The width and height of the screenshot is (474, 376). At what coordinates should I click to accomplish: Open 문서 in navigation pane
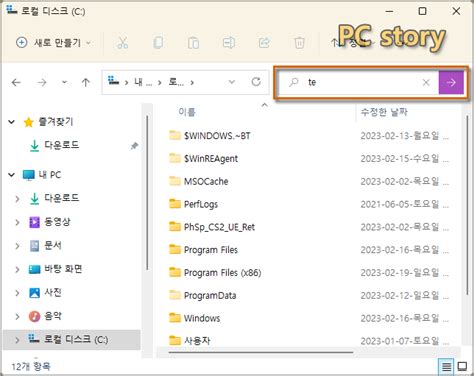[x=45, y=246]
